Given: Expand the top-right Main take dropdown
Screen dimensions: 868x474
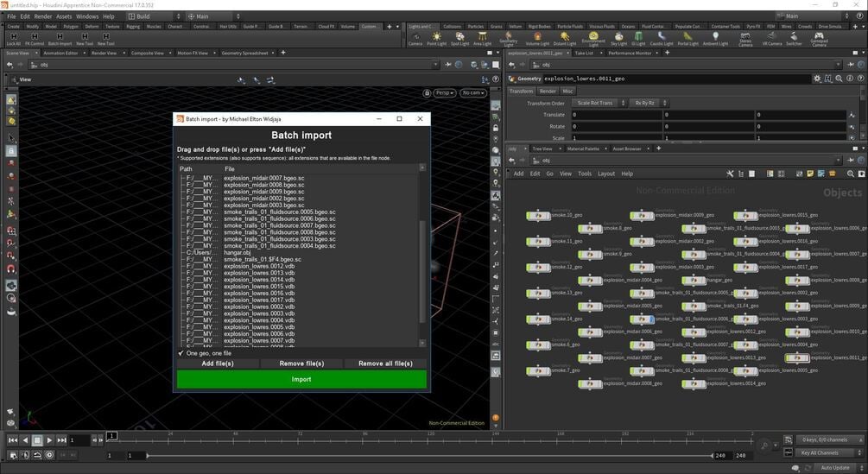Looking at the screenshot, I should [x=813, y=16].
